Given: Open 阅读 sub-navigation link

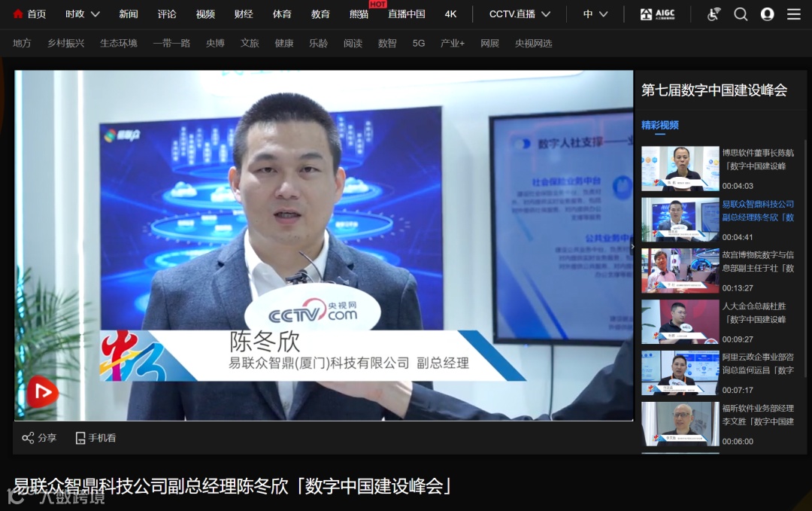Looking at the screenshot, I should (x=353, y=43).
